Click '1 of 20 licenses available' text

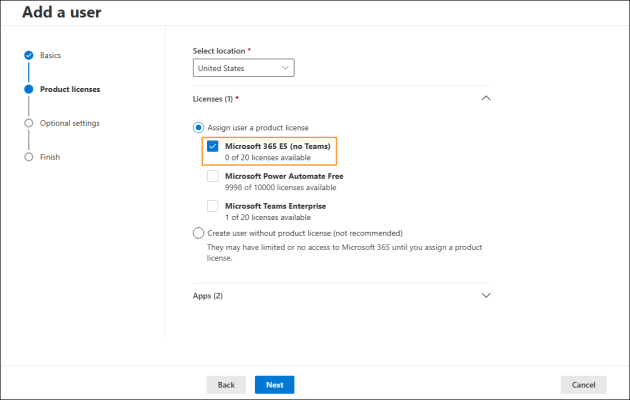pos(268,217)
